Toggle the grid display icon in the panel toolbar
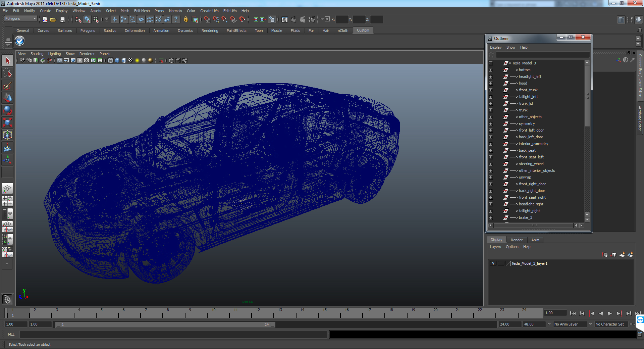Screen dimensions: 644x349 point(59,61)
